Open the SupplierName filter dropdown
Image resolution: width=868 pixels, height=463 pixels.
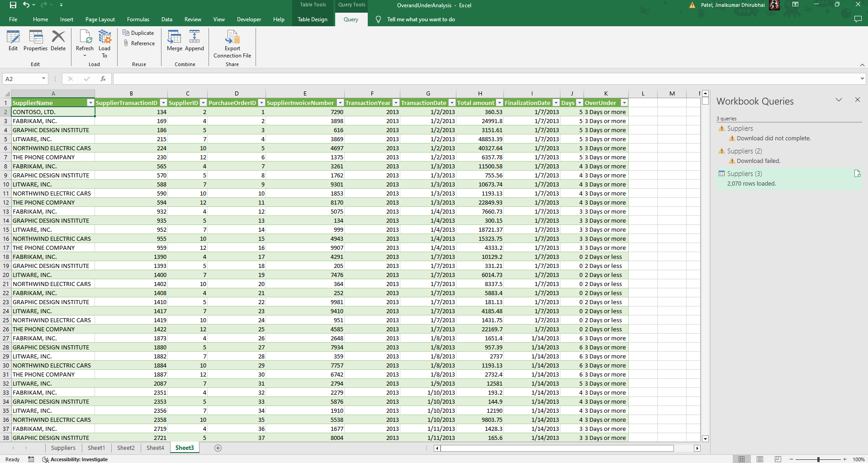[90, 103]
